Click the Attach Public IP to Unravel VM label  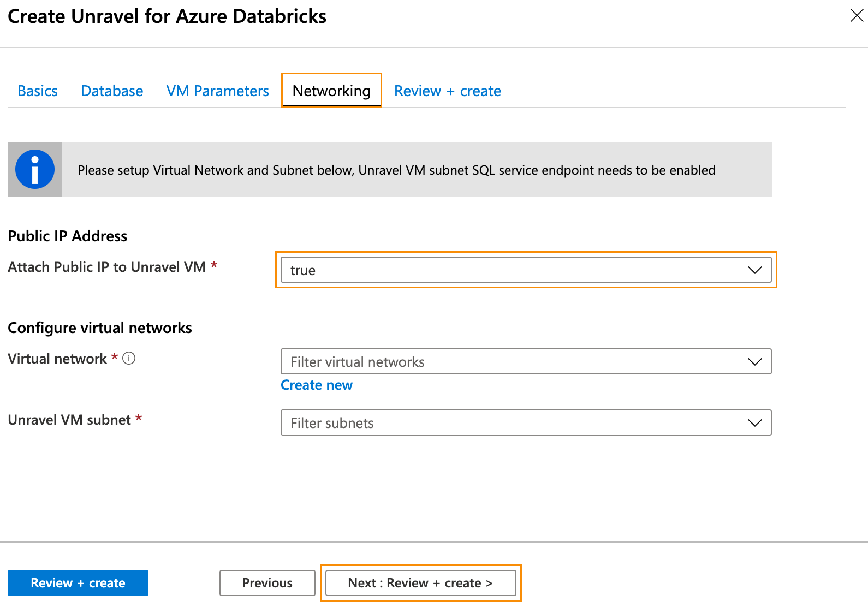[107, 267]
